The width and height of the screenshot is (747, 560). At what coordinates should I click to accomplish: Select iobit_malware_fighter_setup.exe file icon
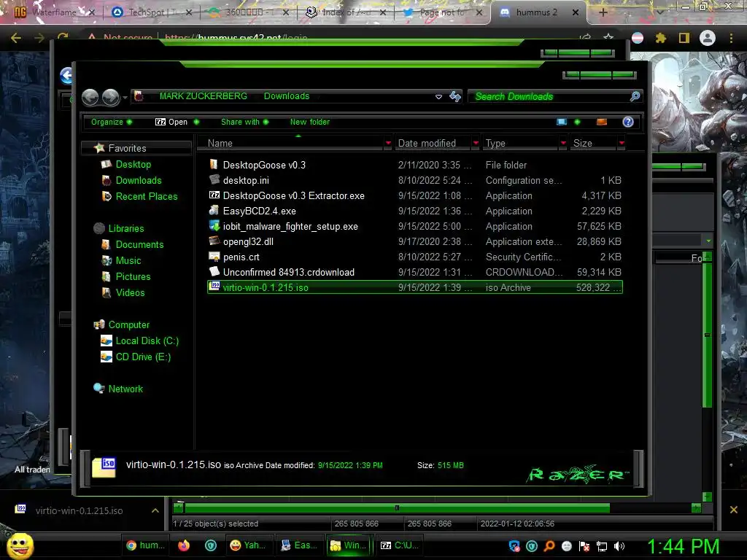tap(214, 226)
